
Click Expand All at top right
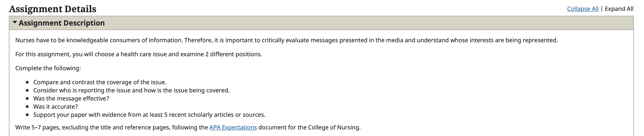(619, 9)
